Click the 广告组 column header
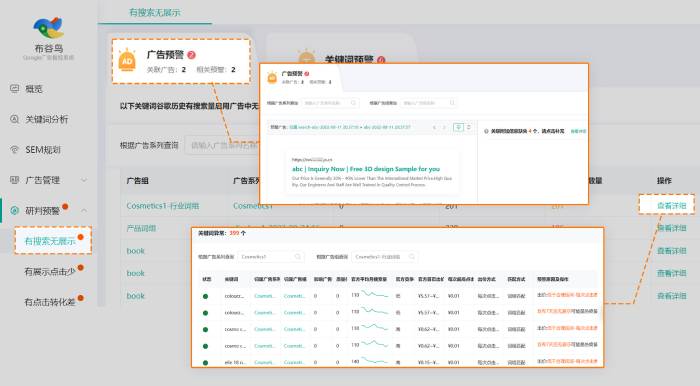The width and height of the screenshot is (700, 386). pos(138,181)
